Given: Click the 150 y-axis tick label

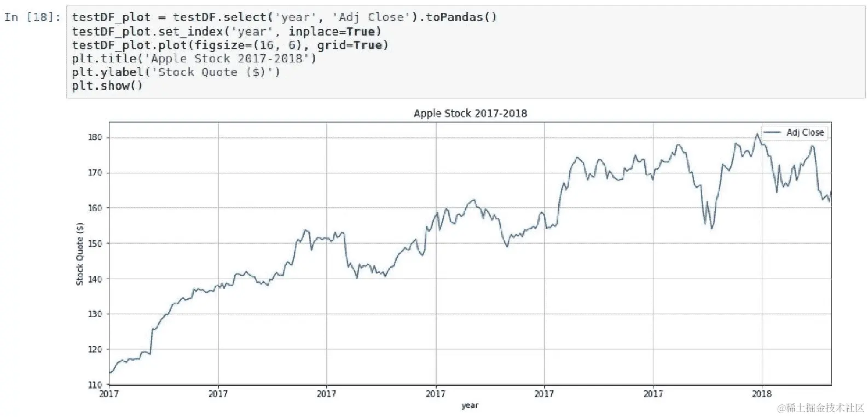Looking at the screenshot, I should click(x=95, y=244).
